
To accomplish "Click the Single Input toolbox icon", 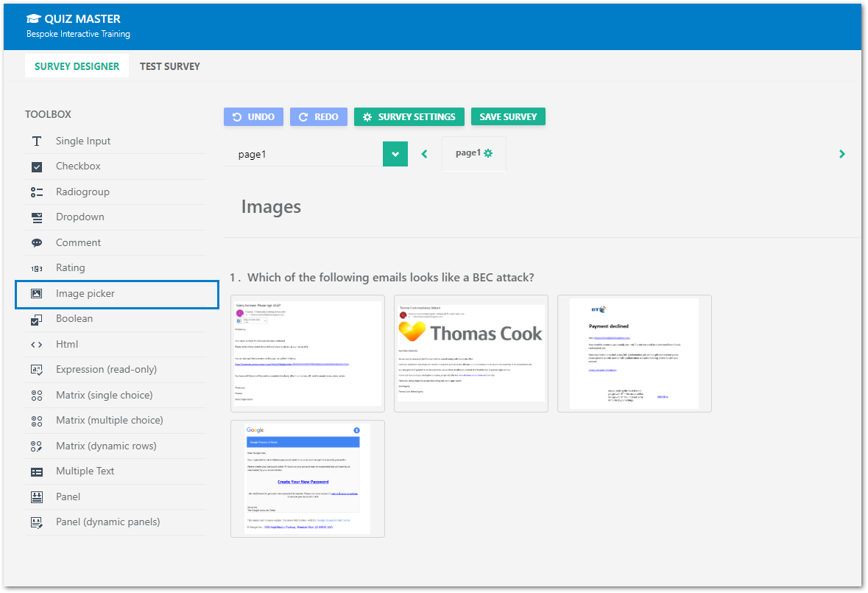I will [x=37, y=141].
